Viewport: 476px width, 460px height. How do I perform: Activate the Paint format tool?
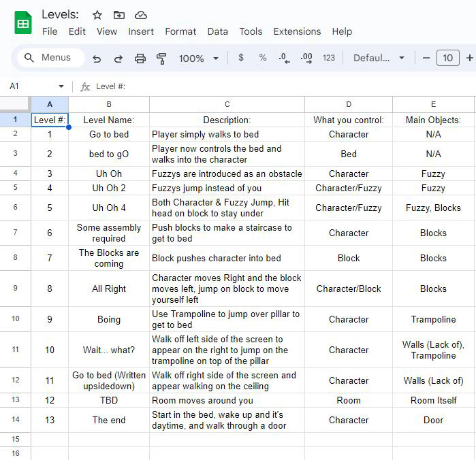161,58
